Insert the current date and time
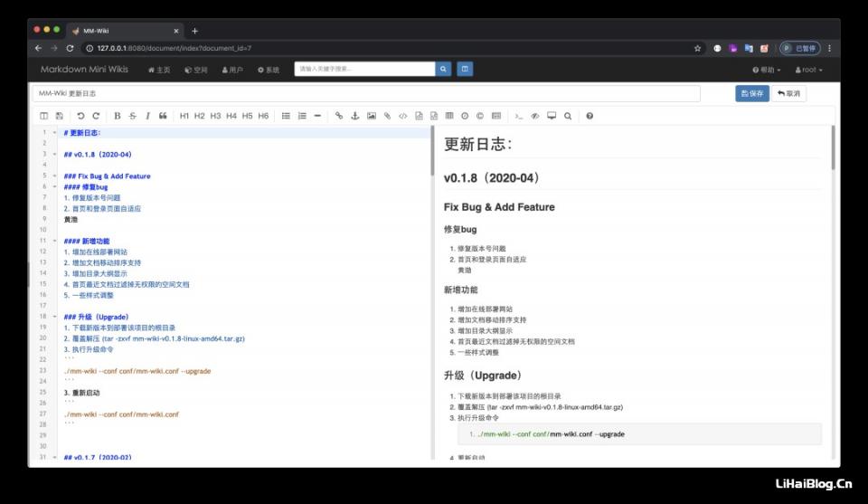868x504 pixels. [x=465, y=116]
